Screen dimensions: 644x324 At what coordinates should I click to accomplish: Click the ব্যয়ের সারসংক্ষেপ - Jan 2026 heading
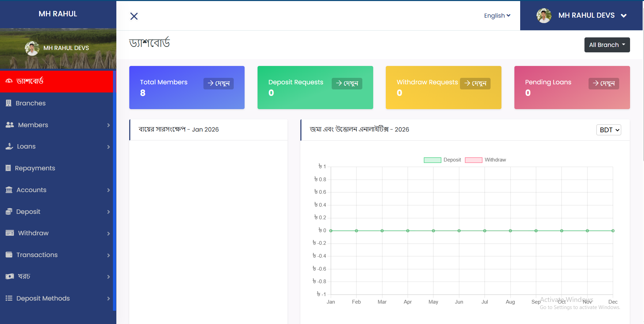click(179, 130)
